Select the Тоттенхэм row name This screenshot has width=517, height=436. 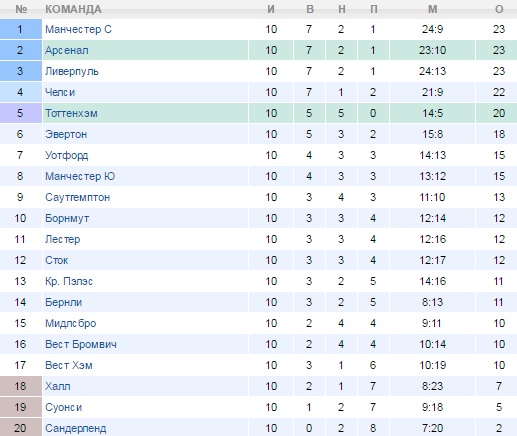pyautogui.click(x=71, y=113)
